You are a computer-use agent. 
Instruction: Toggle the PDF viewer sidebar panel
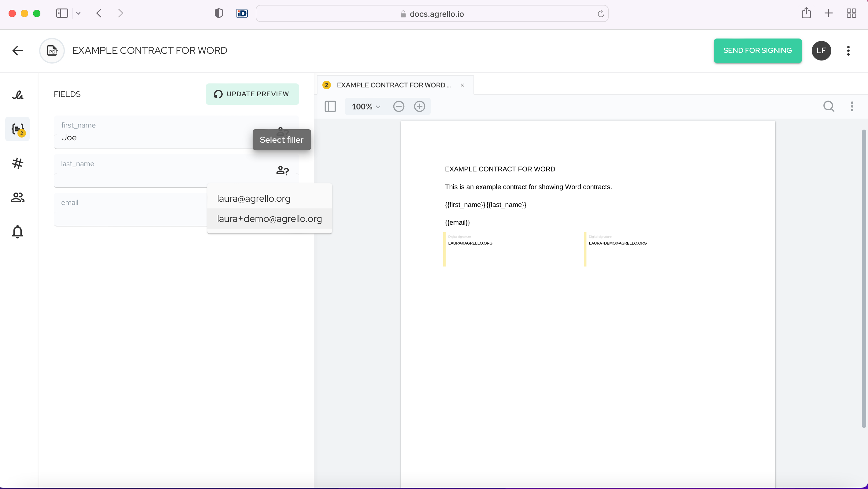click(x=330, y=106)
